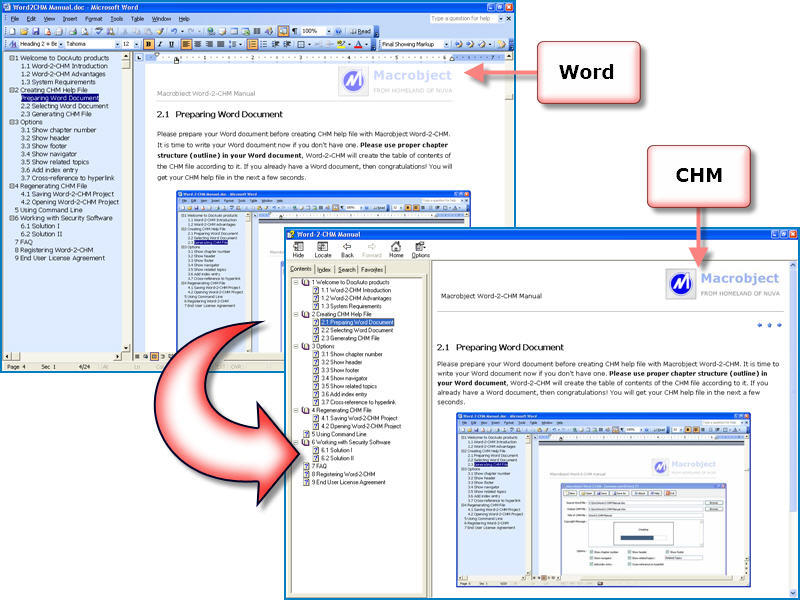Viewport: 800px width, 600px height.
Task: Enable italic formatting in Word
Action: 158,45
